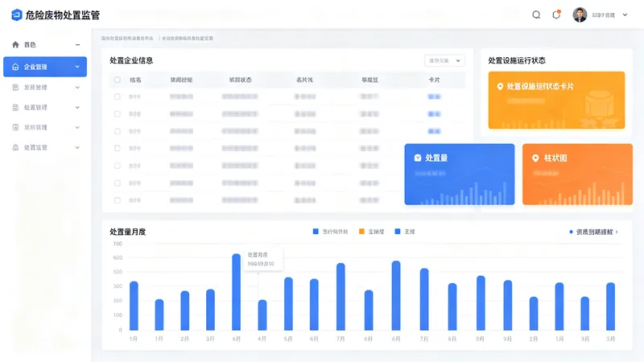Click the 700 y-axis value
This screenshot has height=362, width=644.
(x=118, y=244)
